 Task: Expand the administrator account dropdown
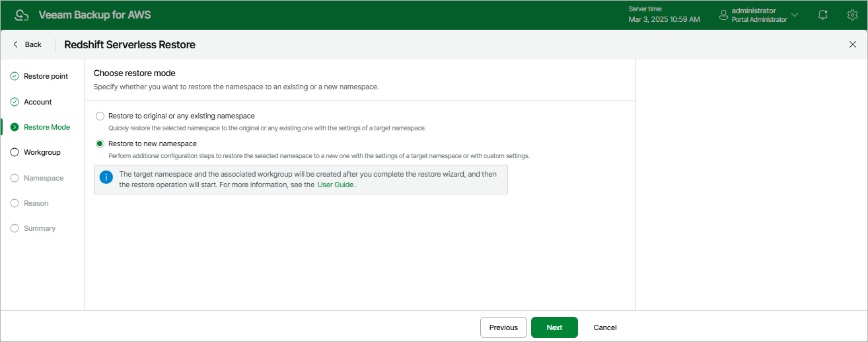pyautogui.click(x=795, y=15)
